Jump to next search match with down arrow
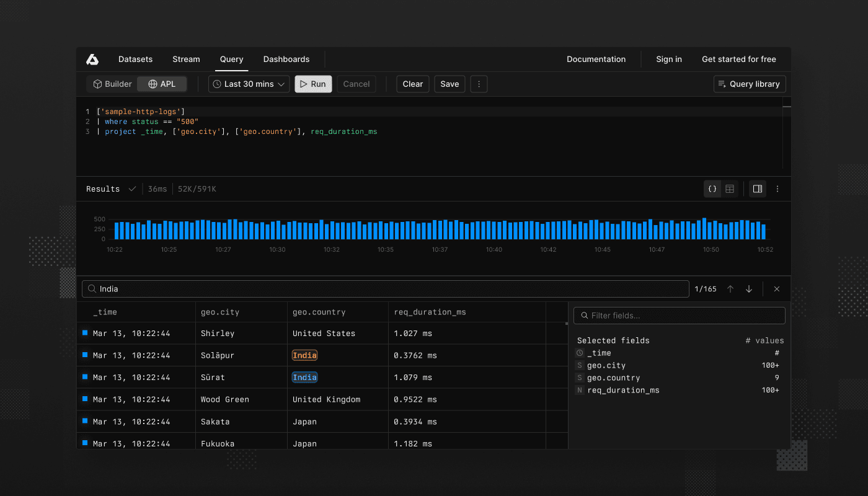This screenshot has height=496, width=868. [x=748, y=288]
